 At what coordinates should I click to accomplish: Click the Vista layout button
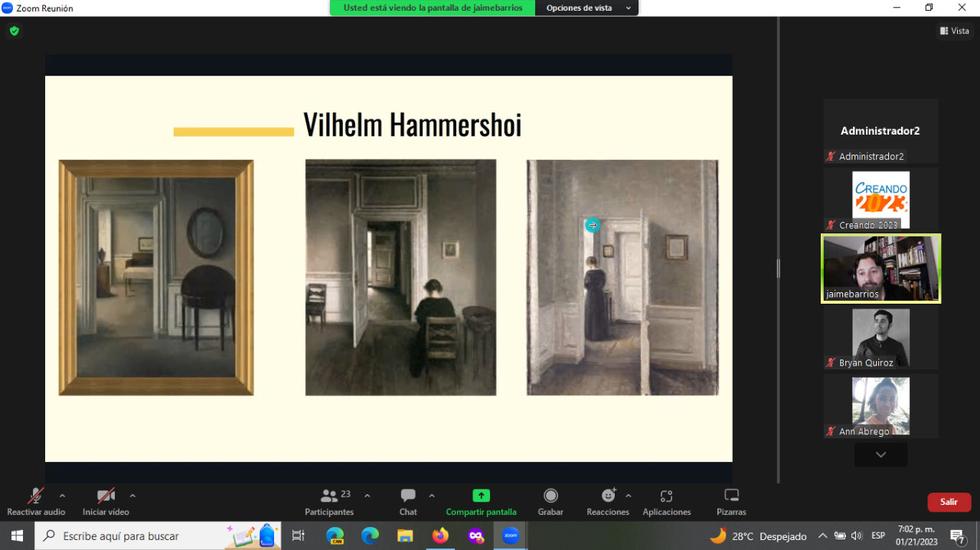[x=955, y=31]
